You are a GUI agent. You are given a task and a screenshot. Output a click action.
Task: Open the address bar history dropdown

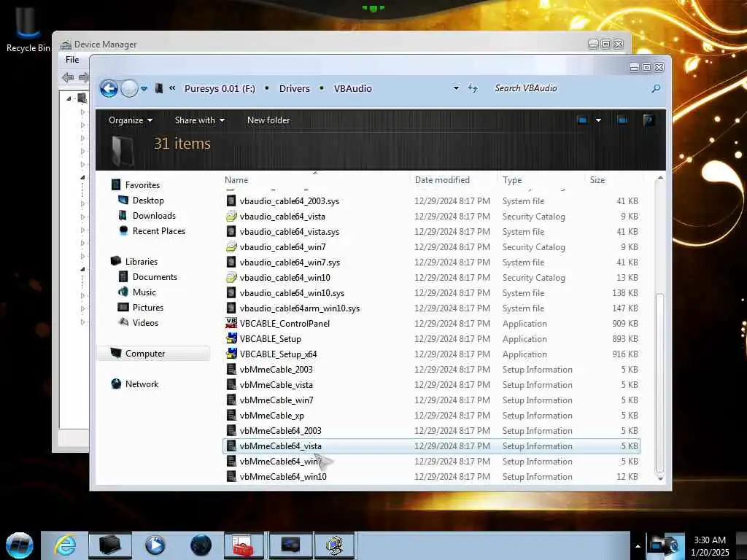[456, 88]
